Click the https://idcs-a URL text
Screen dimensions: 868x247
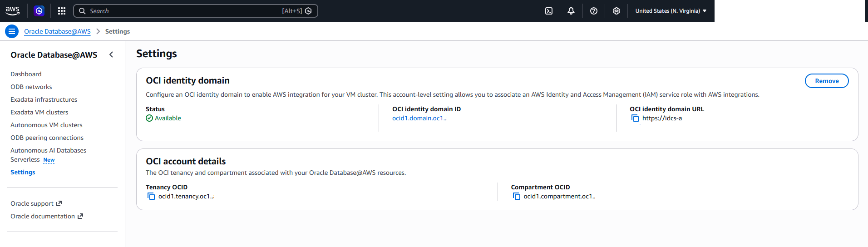click(x=662, y=118)
